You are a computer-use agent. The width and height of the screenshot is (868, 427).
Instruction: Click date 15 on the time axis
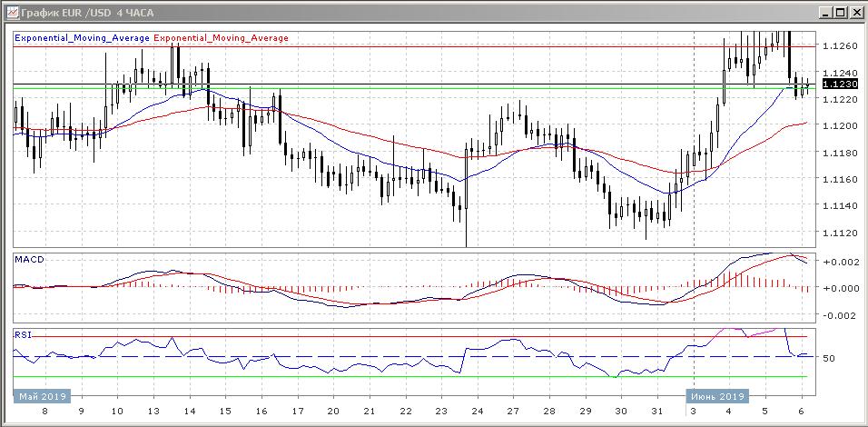tap(225, 410)
